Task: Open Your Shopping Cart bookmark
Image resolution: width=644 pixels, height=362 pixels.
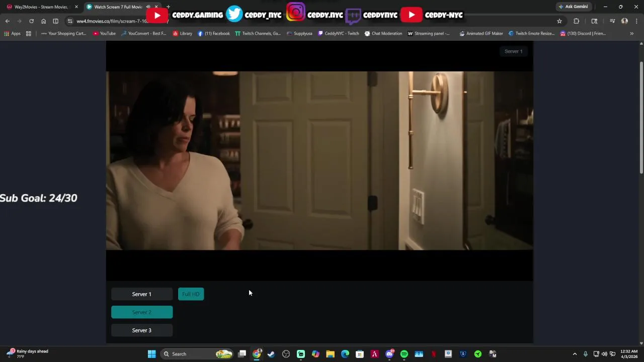Action: [x=63, y=33]
